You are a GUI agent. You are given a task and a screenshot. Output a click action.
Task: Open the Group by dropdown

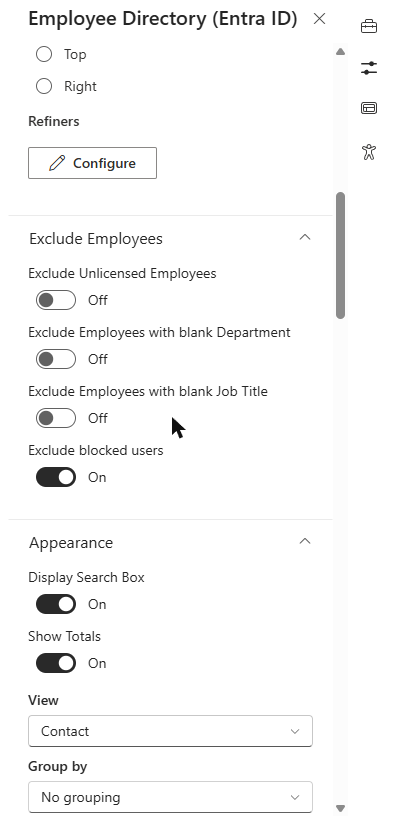170,797
